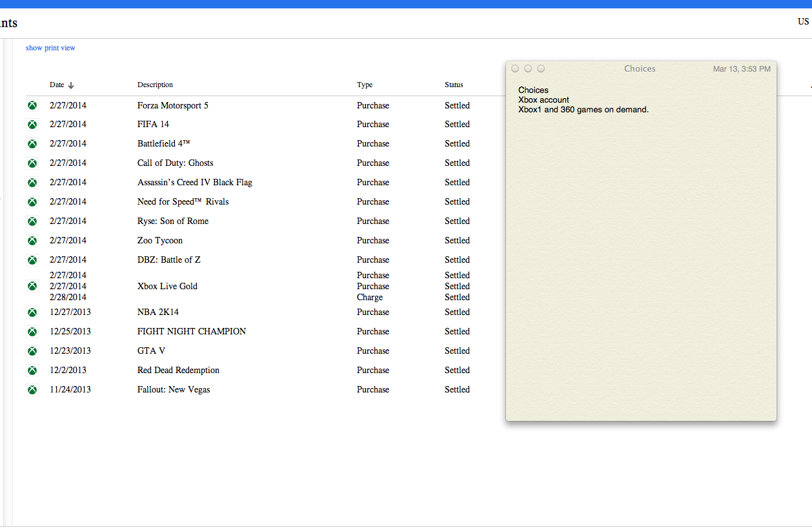Zoom the Choices note window

541,68
